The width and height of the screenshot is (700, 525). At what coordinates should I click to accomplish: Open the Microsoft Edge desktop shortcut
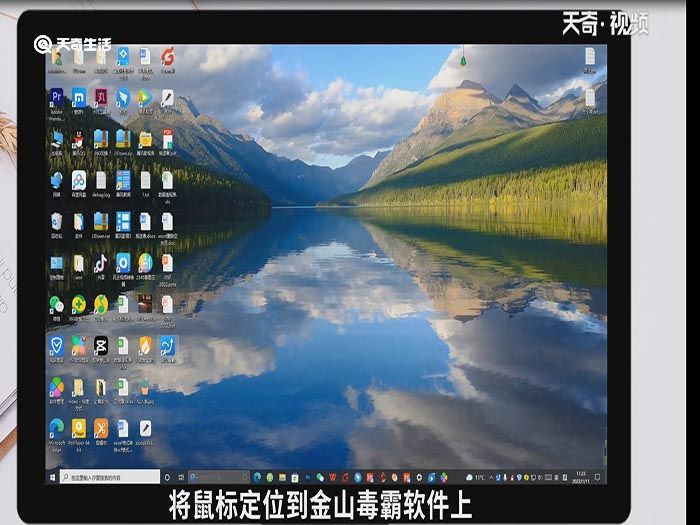57,428
